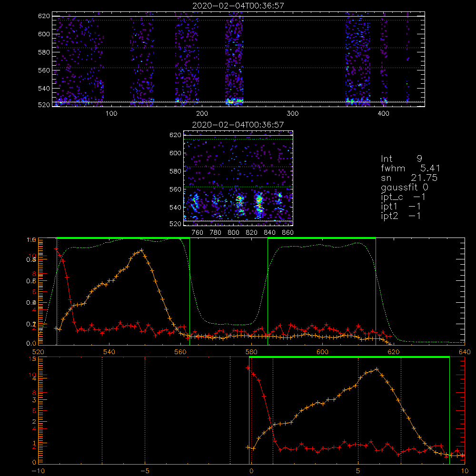The image size is (476, 476).
Task: Click y-axis label '600' of top spectrogram
Action: tap(44, 34)
